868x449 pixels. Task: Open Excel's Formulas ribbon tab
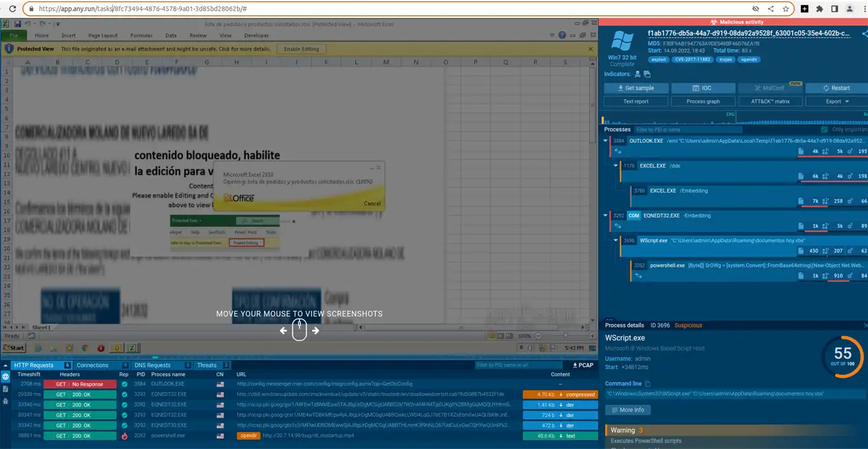(x=141, y=36)
